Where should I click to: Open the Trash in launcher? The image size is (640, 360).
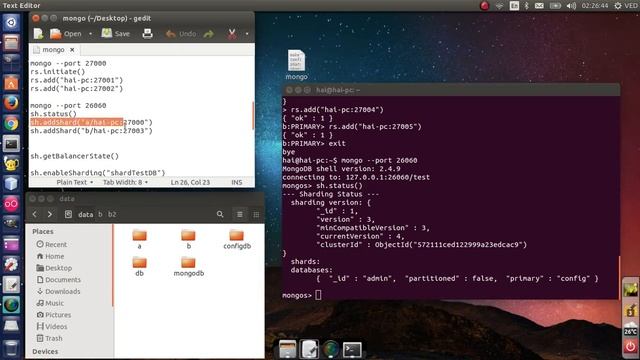click(x=11, y=348)
